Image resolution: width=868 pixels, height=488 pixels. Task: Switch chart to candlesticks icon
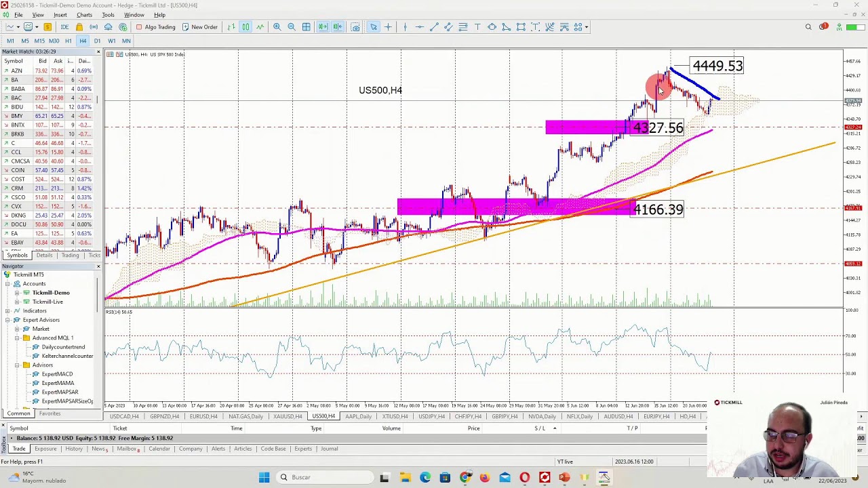point(245,27)
